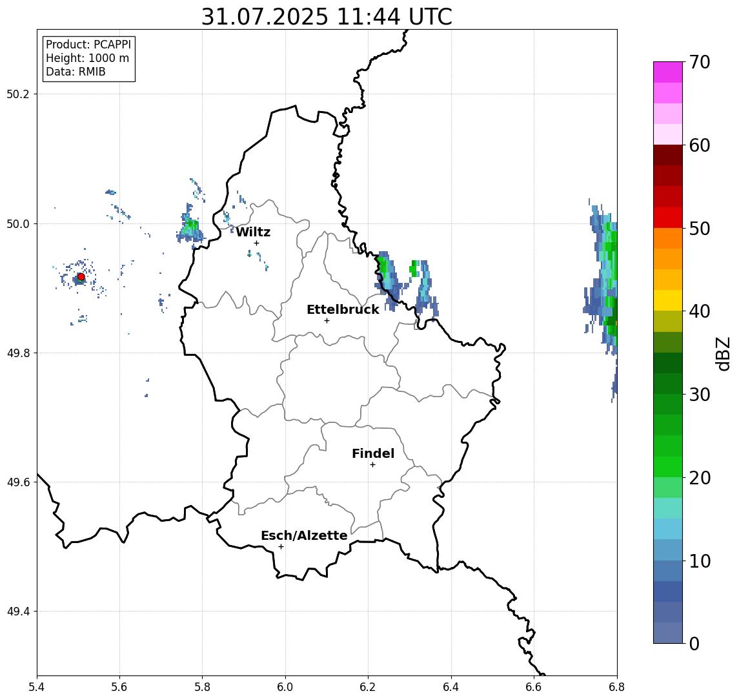Click the plus marker below Ettelbruck

[x=327, y=321]
